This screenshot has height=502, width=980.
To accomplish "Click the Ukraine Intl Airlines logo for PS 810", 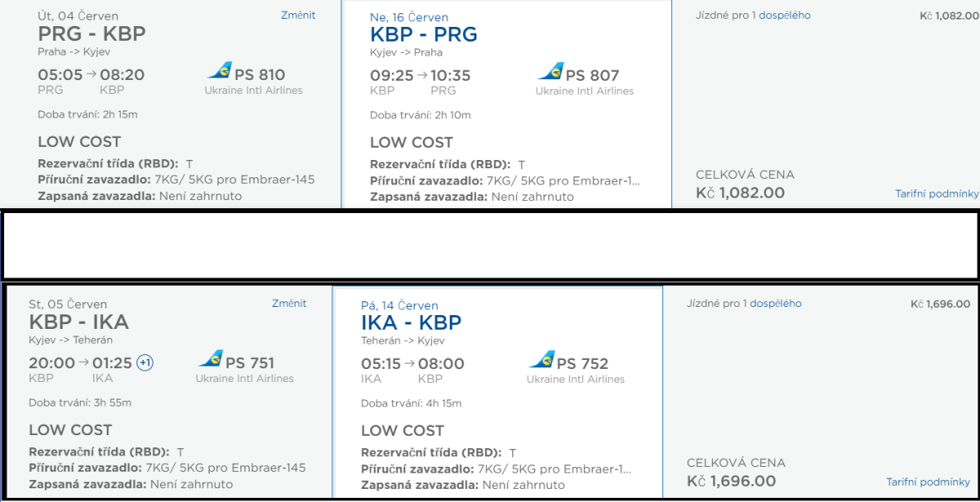I will (x=219, y=71).
